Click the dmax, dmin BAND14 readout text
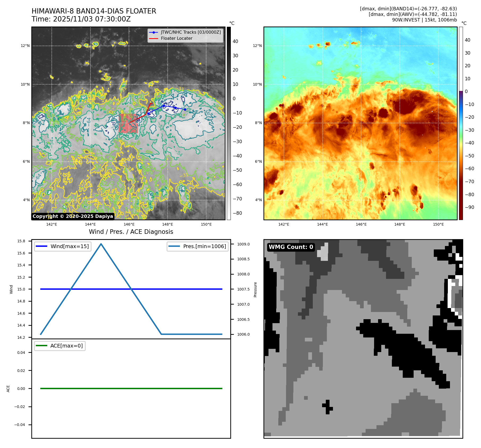This screenshot has width=481, height=448. tap(408, 9)
